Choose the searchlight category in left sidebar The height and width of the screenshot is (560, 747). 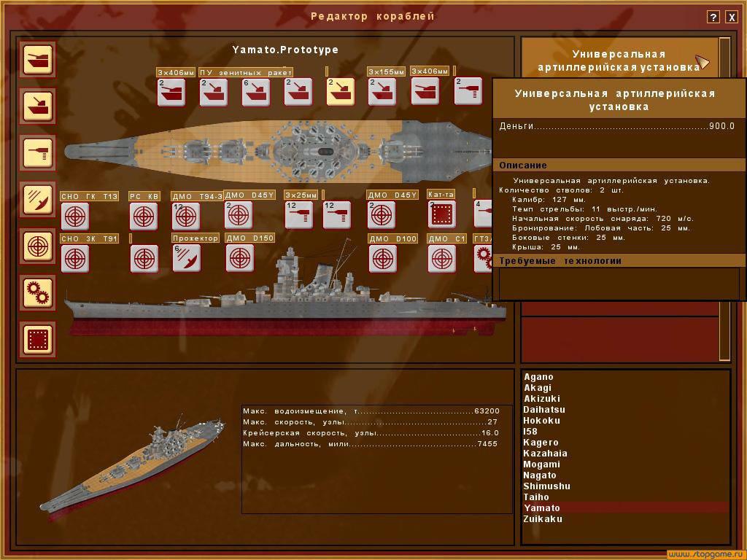pos(36,200)
